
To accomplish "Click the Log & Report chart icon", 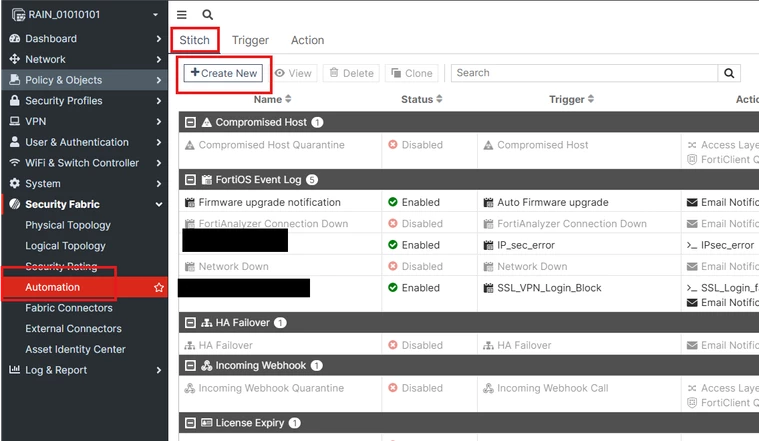I will tap(15, 370).
